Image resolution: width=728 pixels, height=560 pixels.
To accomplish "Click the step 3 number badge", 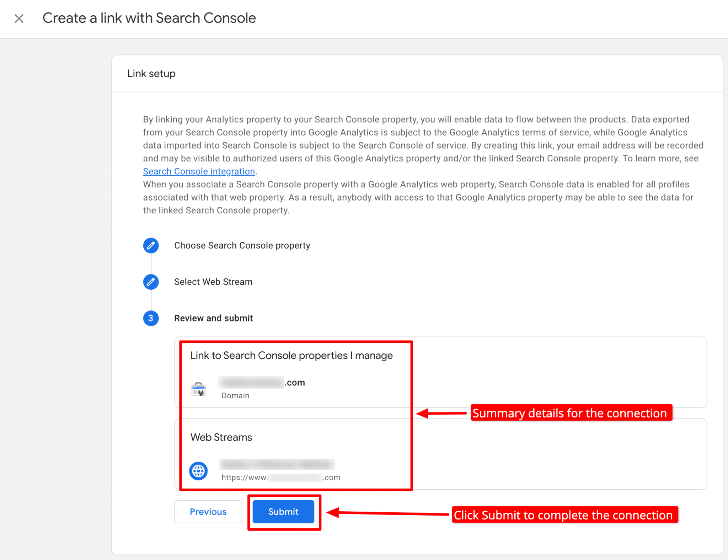I will pos(151,318).
